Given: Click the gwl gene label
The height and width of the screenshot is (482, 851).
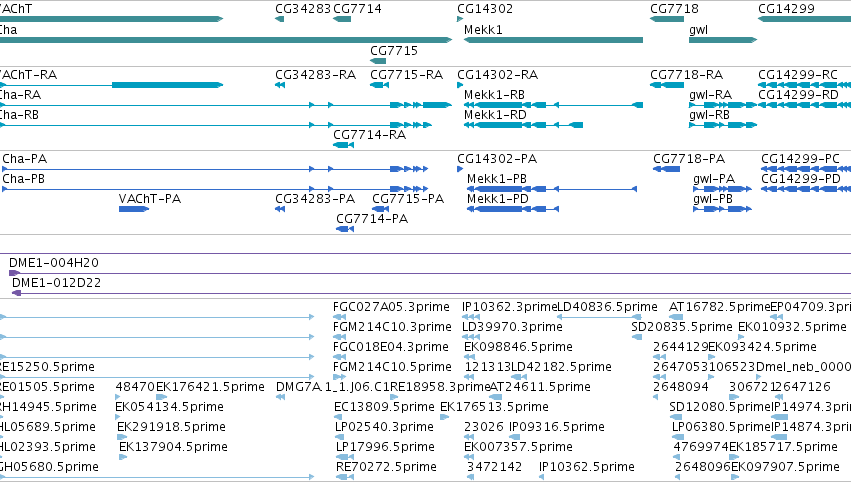Looking at the screenshot, I should (698, 30).
